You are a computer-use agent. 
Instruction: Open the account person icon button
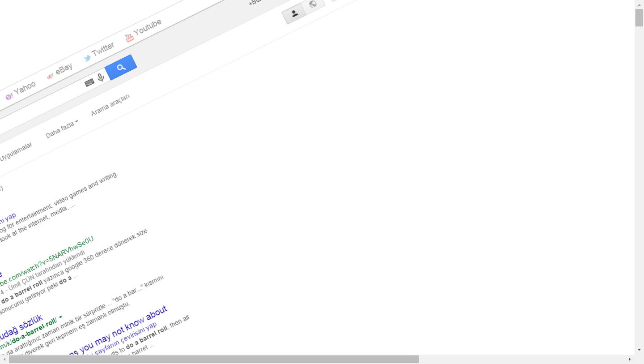(294, 14)
